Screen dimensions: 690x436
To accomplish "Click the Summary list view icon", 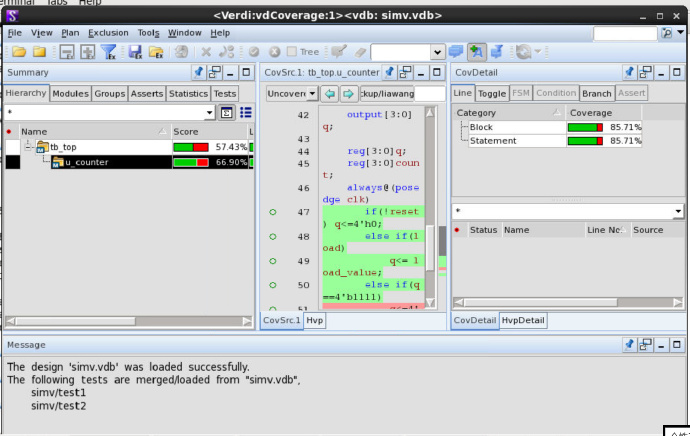I will pyautogui.click(x=246, y=113).
